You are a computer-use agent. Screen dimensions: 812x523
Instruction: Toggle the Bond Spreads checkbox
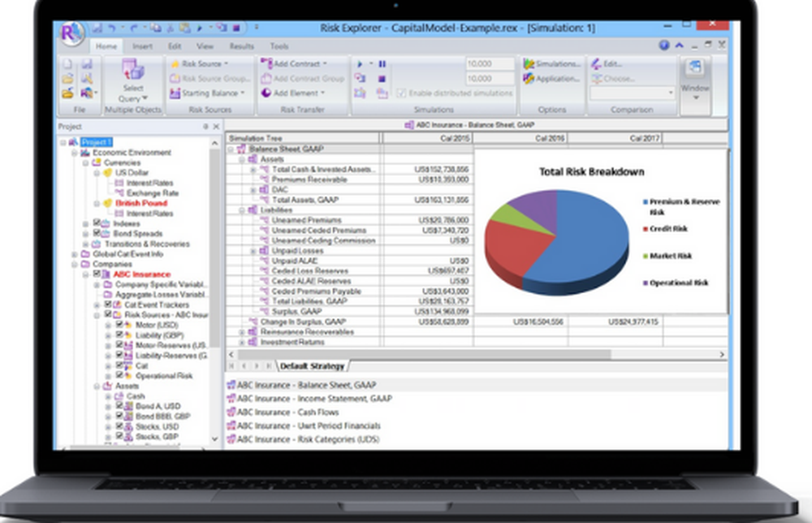[x=97, y=233]
